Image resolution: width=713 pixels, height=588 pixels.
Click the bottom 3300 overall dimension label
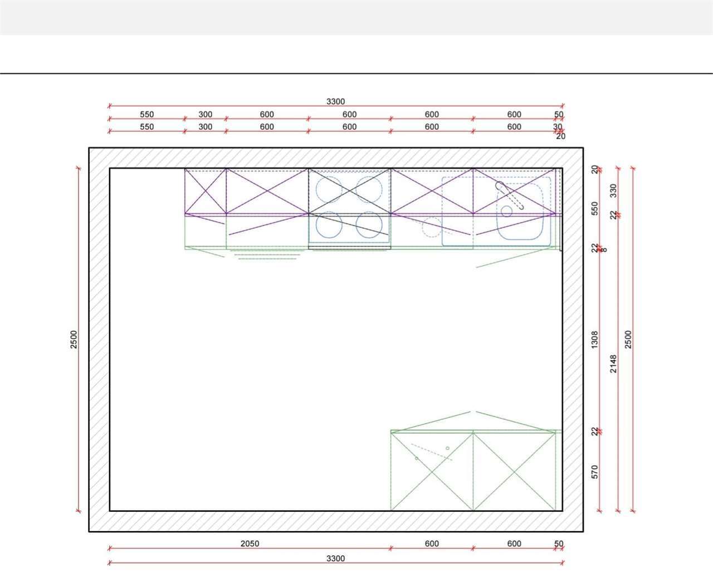(x=335, y=558)
